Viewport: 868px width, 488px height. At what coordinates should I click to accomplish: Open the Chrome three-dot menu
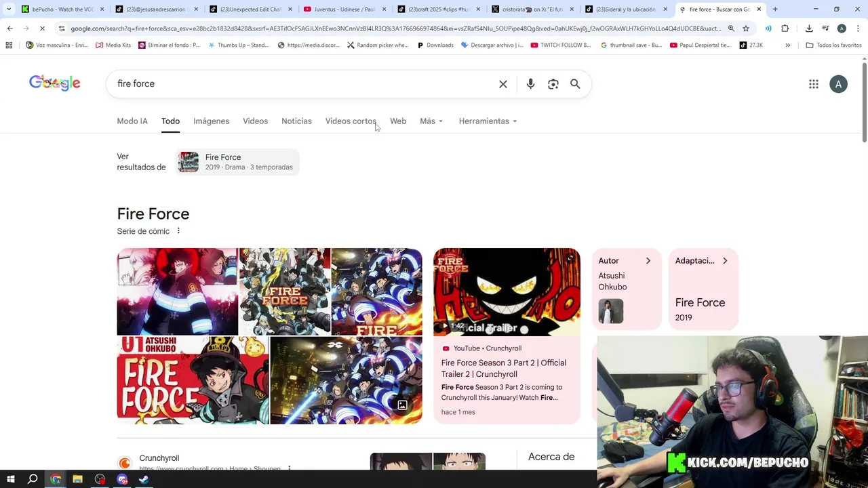pos(857,28)
